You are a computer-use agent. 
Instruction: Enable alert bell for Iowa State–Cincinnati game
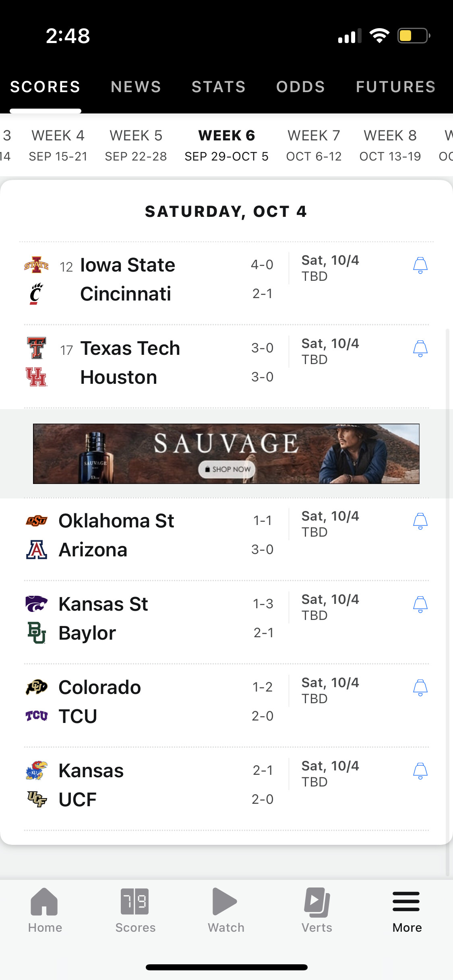[420, 266]
